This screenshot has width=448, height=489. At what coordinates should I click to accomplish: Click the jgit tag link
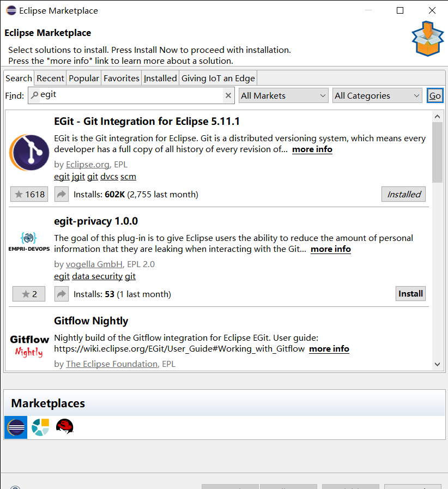[78, 177]
